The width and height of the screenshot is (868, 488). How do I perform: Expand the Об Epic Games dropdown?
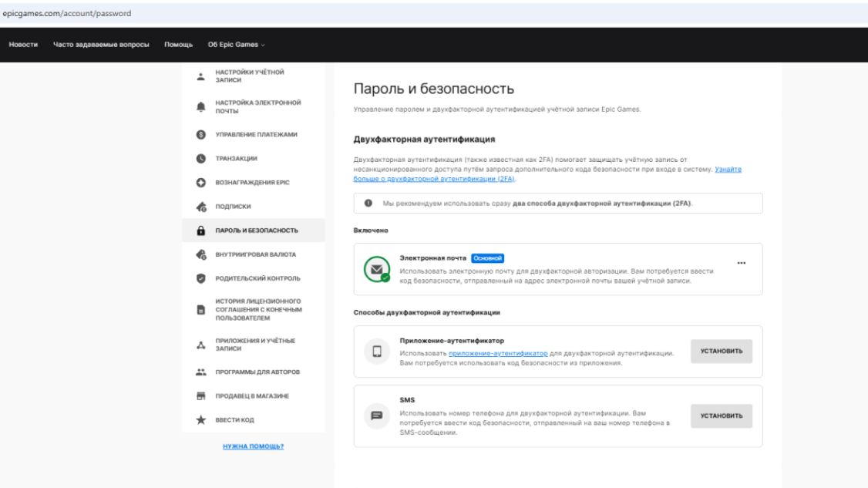[236, 45]
